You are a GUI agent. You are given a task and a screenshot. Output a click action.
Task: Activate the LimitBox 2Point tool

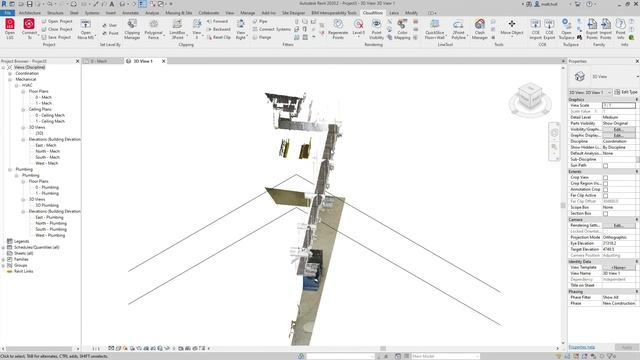177,29
